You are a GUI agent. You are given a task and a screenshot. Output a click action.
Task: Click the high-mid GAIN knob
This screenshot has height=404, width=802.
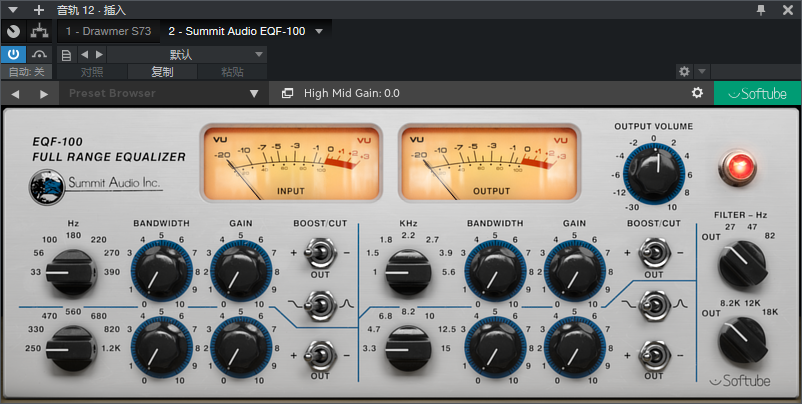coord(574,270)
